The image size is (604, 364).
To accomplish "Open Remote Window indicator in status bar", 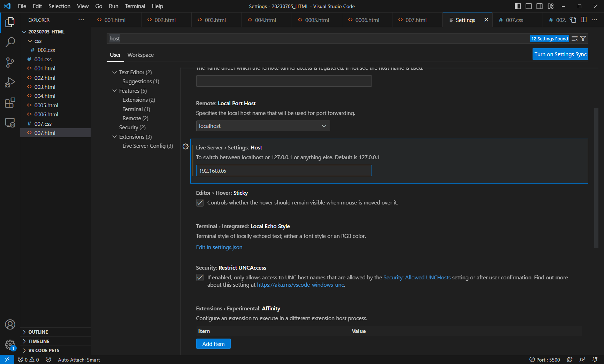I will pyautogui.click(x=7, y=359).
